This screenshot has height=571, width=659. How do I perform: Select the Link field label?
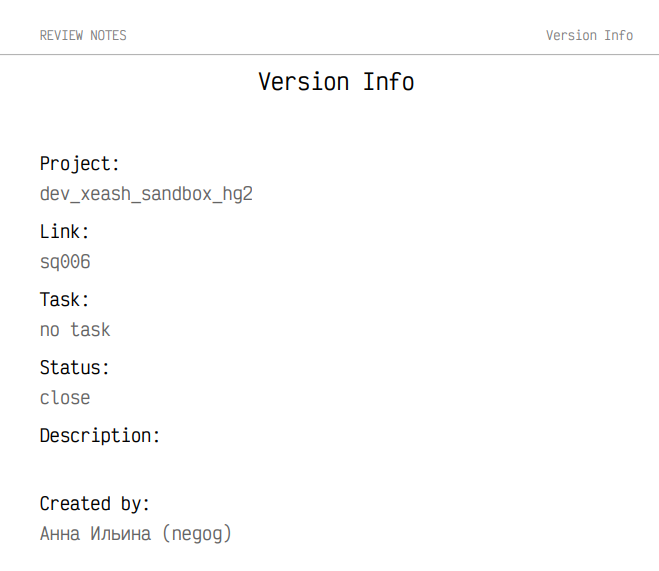[x=65, y=232]
